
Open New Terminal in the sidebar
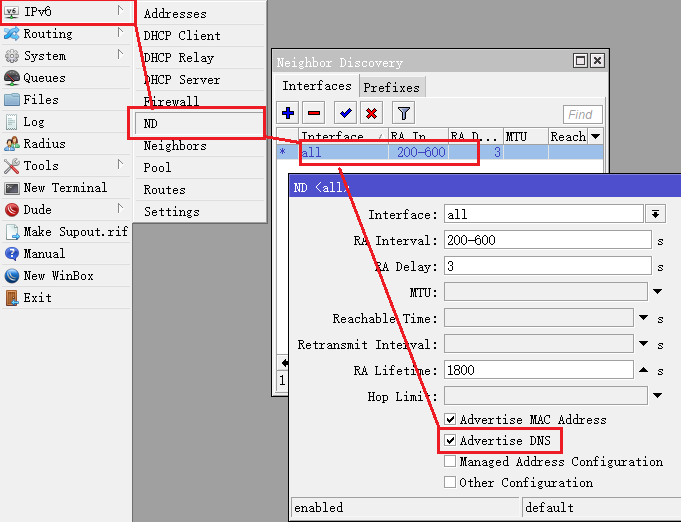point(64,188)
